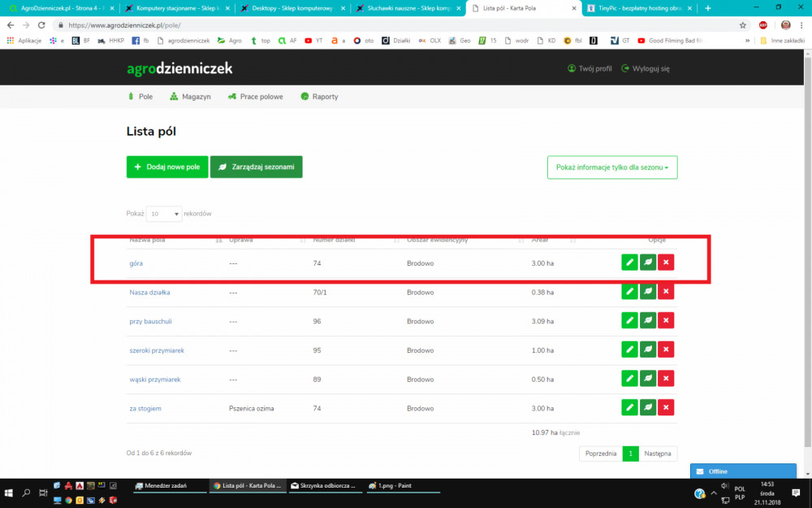Open the Magazyn menu item
812x508 pixels.
190,97
